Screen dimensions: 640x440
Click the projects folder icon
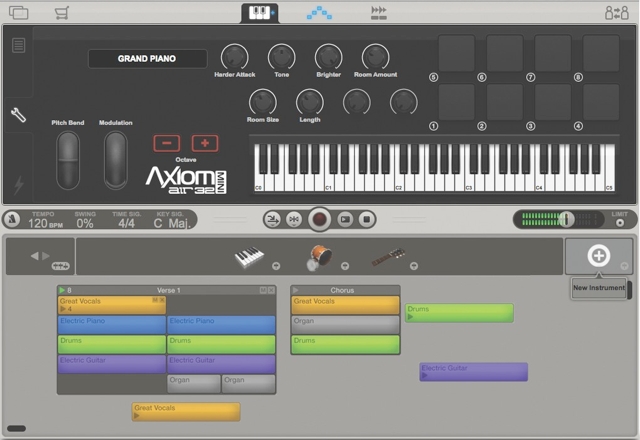[18, 13]
